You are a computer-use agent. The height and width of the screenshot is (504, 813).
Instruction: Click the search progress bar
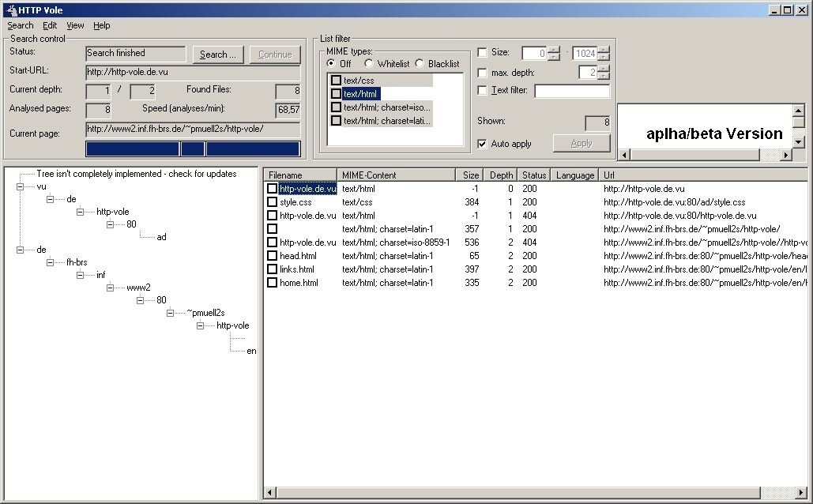click(193, 149)
